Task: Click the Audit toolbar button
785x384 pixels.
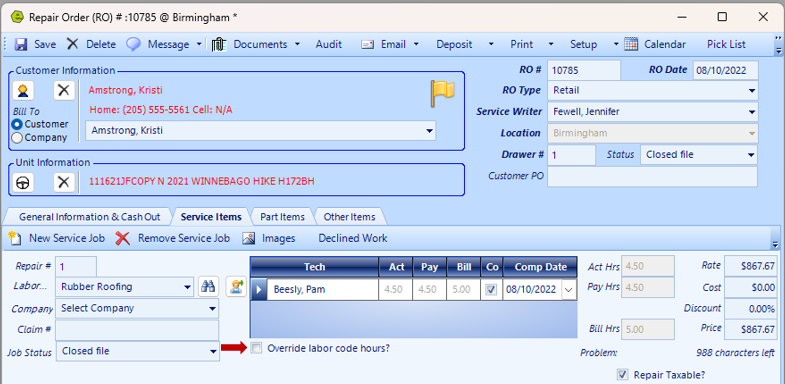Action: (x=328, y=44)
